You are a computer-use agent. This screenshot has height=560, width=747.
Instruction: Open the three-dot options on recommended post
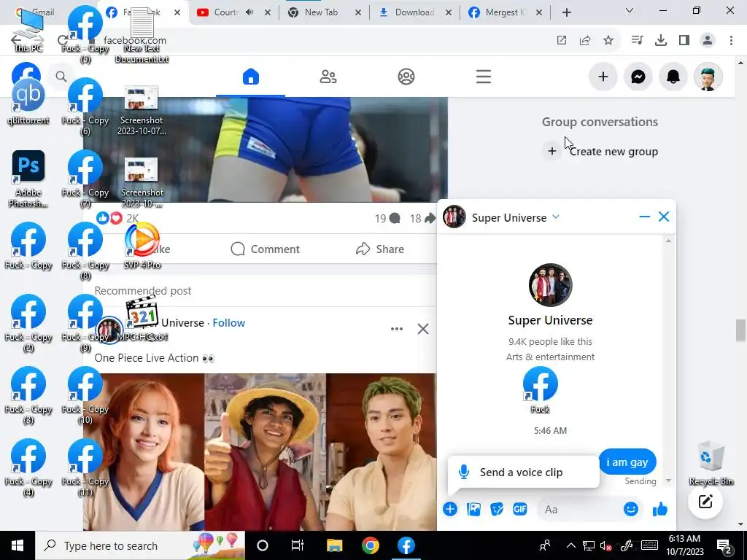396,329
